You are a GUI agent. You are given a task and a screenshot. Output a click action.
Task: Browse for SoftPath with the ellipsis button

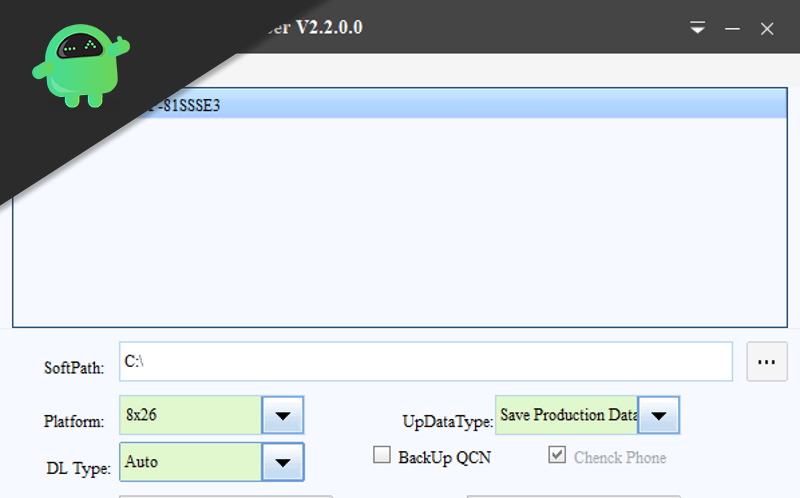pos(767,361)
